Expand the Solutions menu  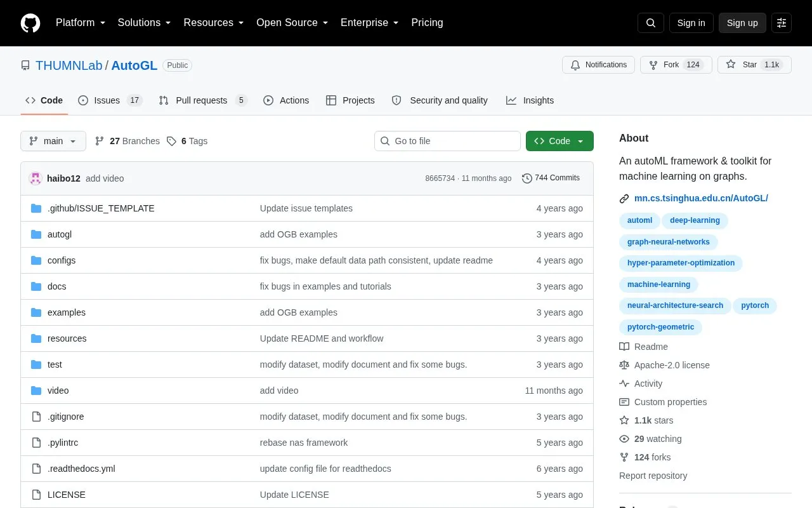click(x=144, y=23)
